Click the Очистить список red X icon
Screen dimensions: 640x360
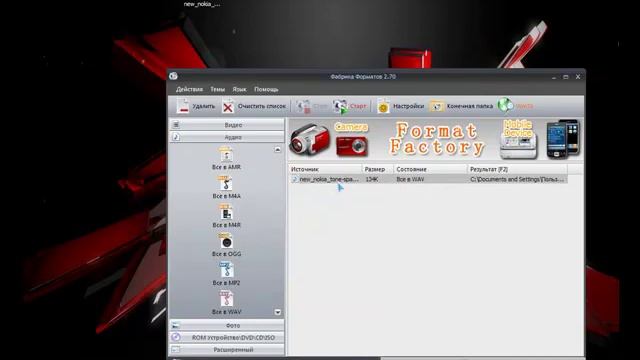228,107
